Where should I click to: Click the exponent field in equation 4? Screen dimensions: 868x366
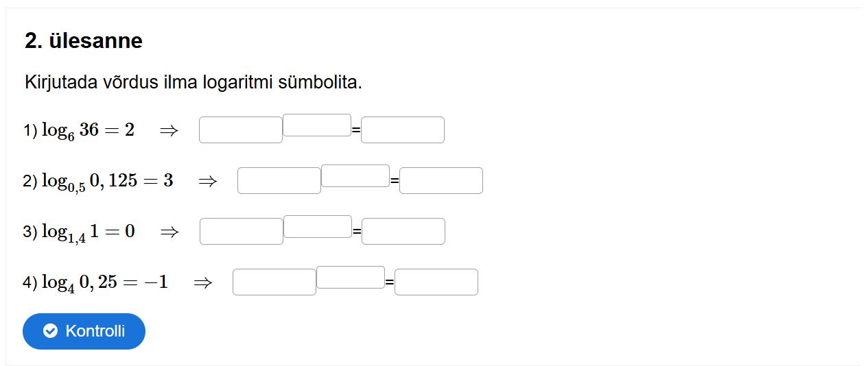click(351, 278)
